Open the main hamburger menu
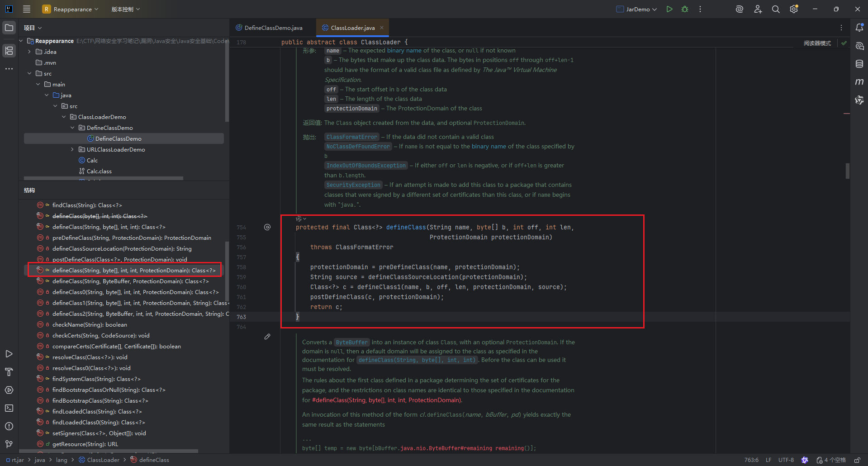Image resolution: width=868 pixels, height=466 pixels. [27, 9]
